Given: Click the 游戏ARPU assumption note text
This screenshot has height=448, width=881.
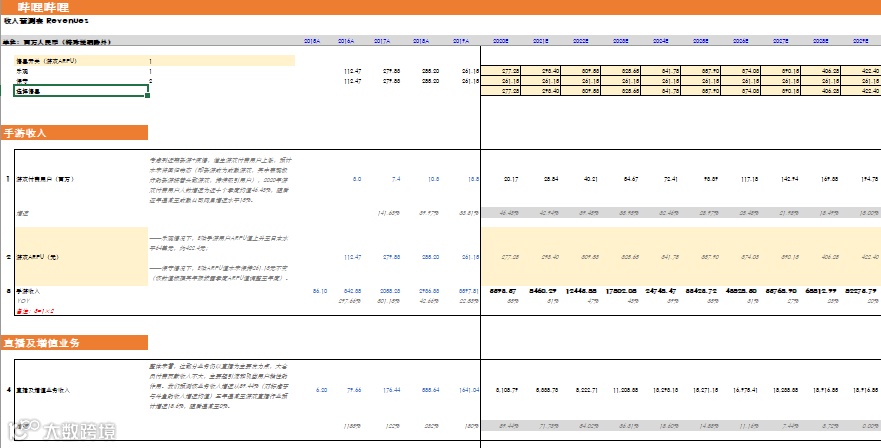Looking at the screenshot, I should click(220, 258).
